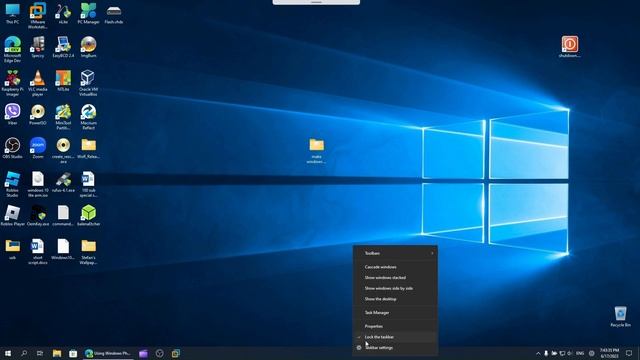Open the clock app on the taskbar
Viewport: 640px width, 360px height.
point(160,353)
